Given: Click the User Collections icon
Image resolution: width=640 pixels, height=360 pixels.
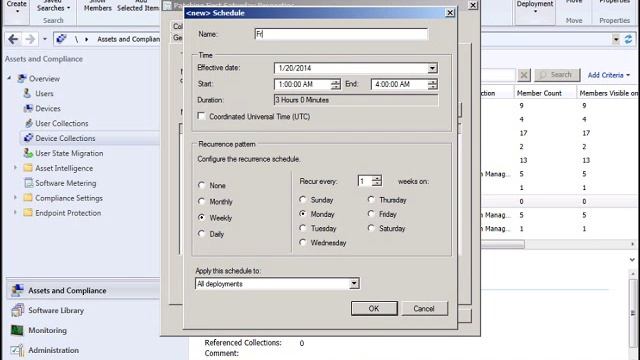Looking at the screenshot, I should click(28, 123).
